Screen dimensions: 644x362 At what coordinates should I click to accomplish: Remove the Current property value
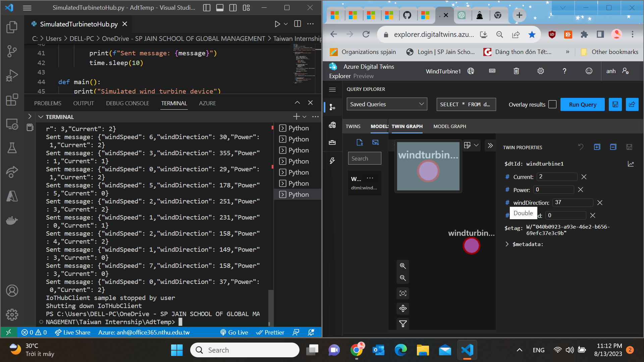tap(584, 177)
